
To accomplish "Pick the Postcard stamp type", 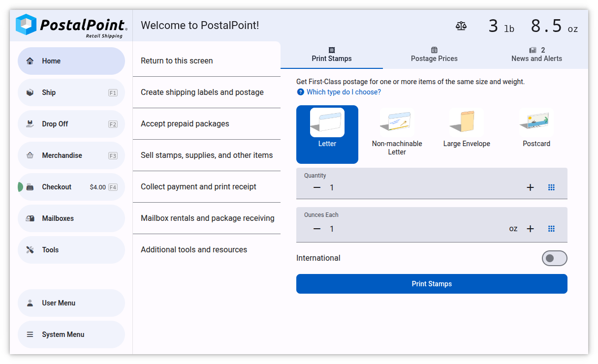I will tap(536, 128).
